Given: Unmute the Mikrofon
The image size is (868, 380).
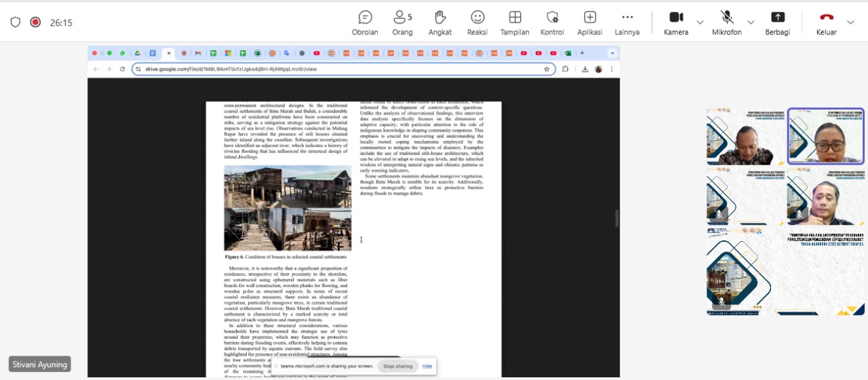Looking at the screenshot, I should coord(726,22).
